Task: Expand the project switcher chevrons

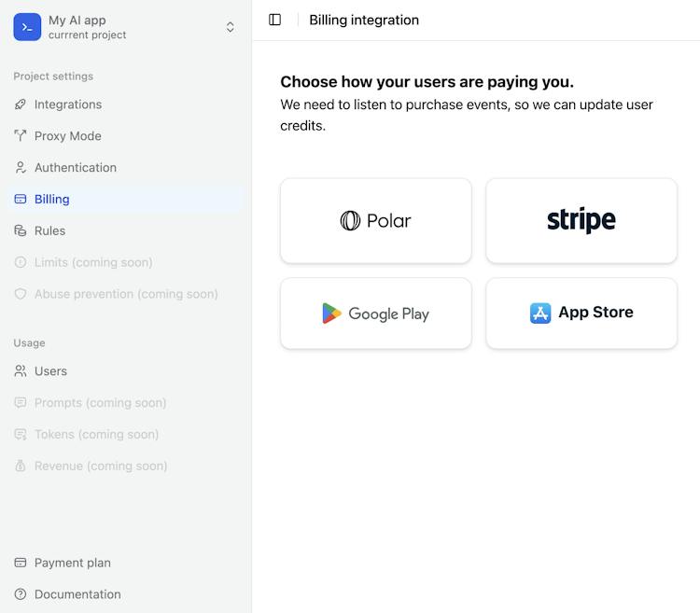Action: click(230, 27)
